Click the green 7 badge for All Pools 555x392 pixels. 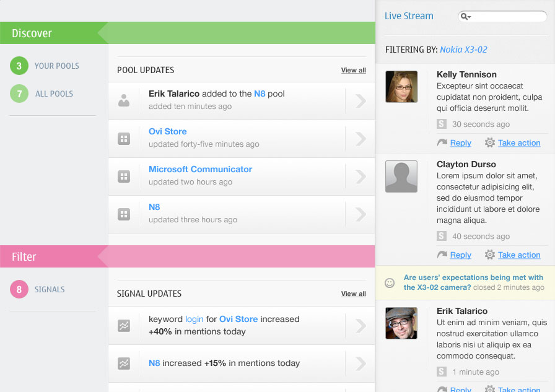[19, 94]
